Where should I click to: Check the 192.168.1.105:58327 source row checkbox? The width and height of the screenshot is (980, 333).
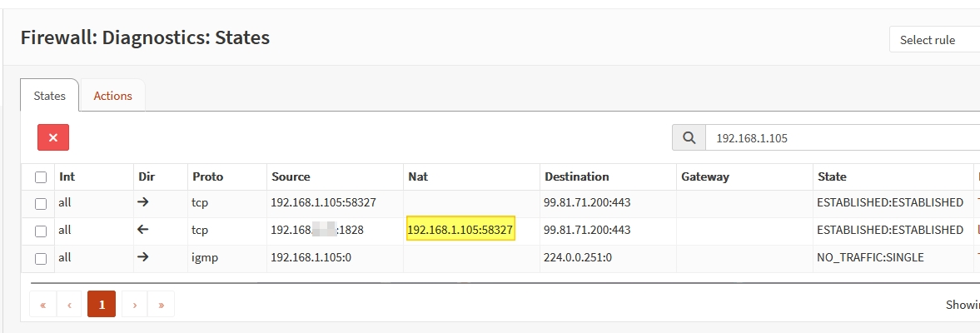[x=41, y=203]
